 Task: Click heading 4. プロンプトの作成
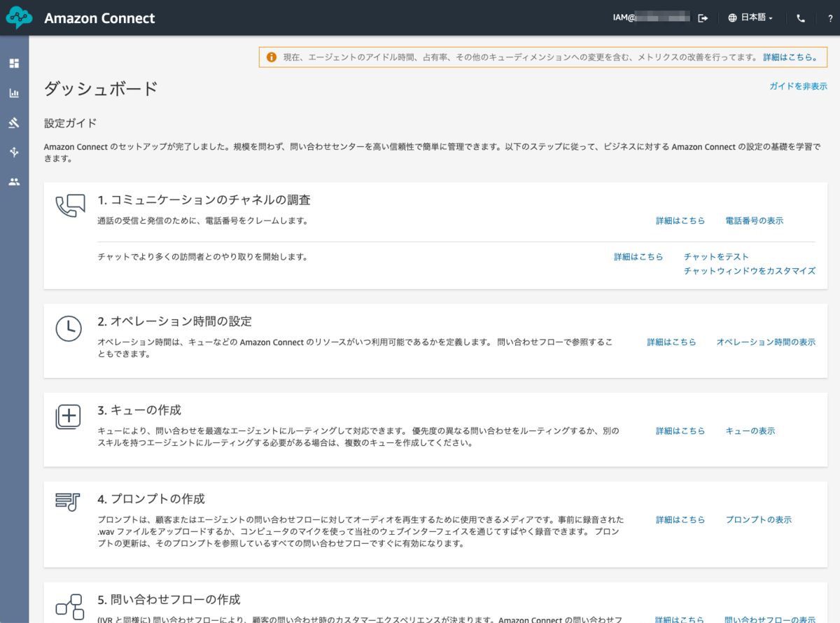pyautogui.click(x=151, y=499)
